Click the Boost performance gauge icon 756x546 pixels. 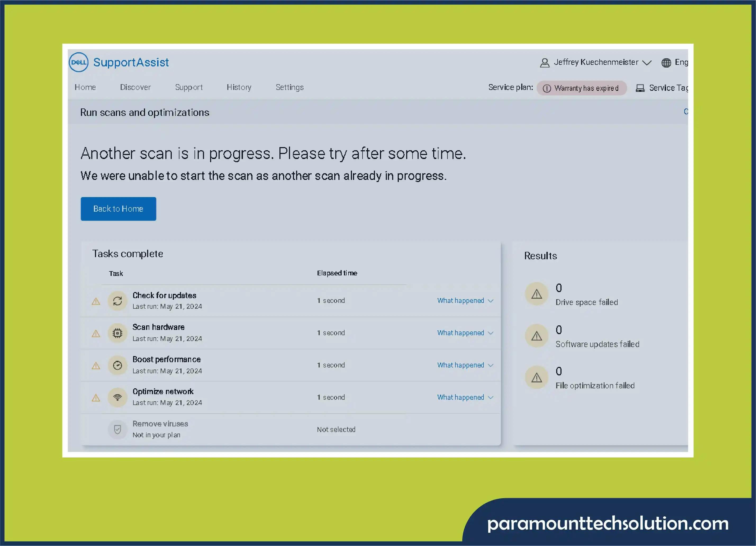pyautogui.click(x=117, y=365)
